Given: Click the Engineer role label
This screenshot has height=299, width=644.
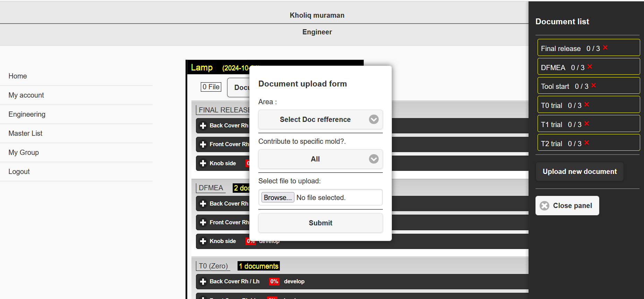Looking at the screenshot, I should (x=317, y=32).
